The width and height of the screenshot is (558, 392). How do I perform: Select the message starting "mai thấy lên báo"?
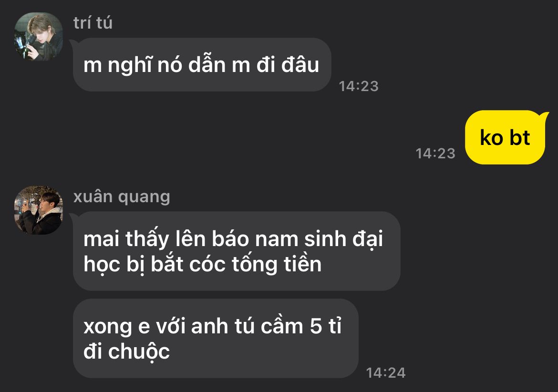[236, 251]
